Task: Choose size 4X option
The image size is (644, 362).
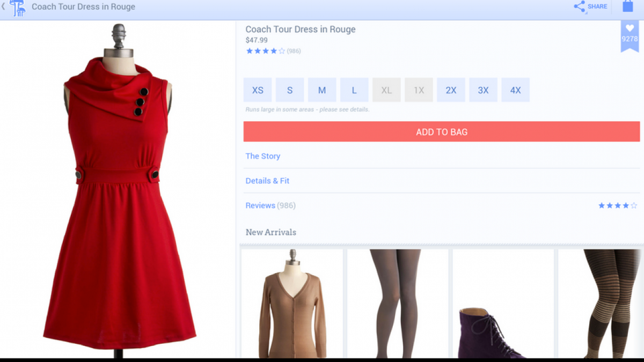Action: pyautogui.click(x=515, y=90)
